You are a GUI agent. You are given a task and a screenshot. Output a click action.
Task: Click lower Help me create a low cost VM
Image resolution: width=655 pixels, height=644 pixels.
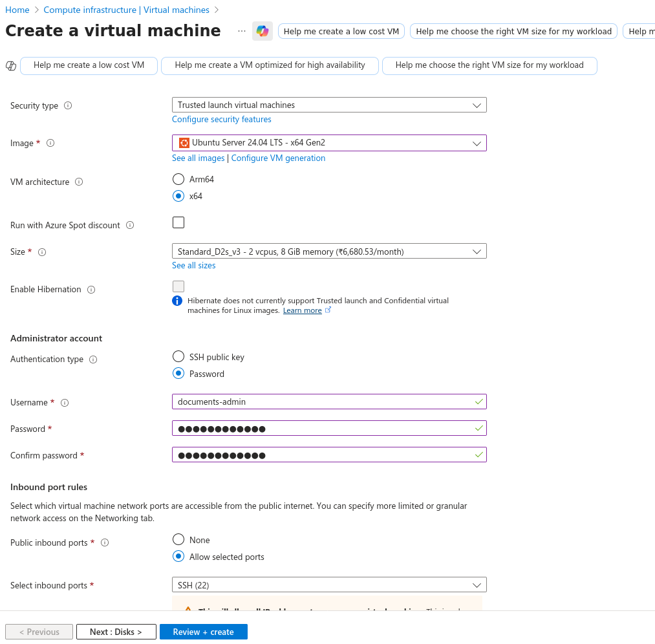[x=89, y=65]
